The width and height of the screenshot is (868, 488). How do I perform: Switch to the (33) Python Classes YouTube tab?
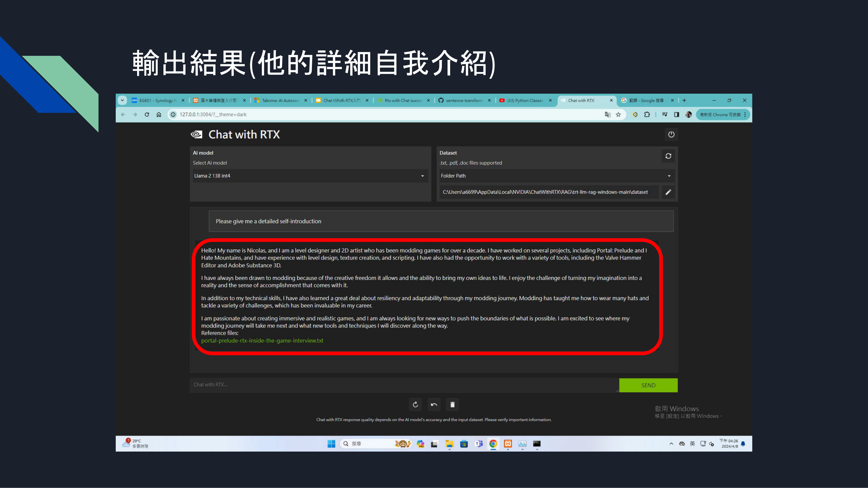pyautogui.click(x=526, y=100)
